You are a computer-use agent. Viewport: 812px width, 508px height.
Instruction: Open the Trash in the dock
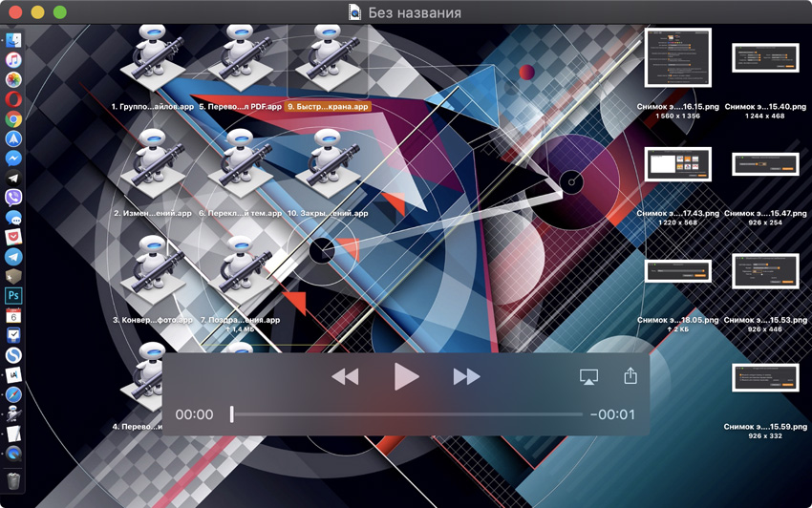click(13, 480)
